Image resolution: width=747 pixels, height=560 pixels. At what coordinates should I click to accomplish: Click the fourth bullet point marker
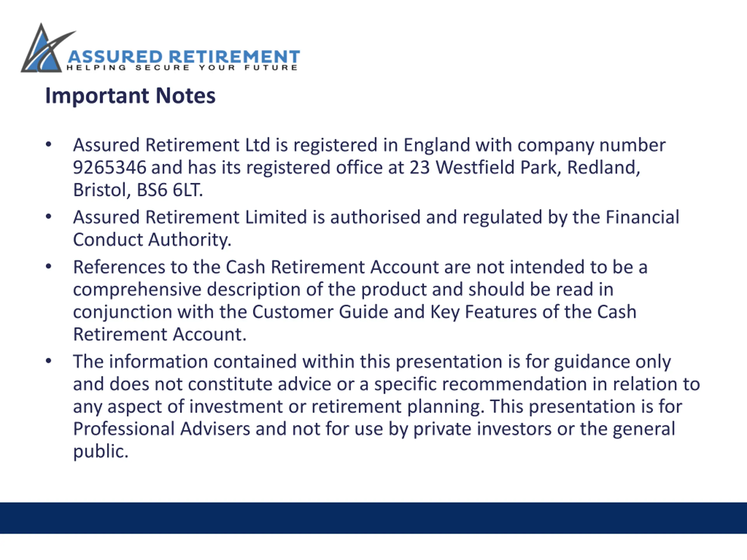(48, 361)
